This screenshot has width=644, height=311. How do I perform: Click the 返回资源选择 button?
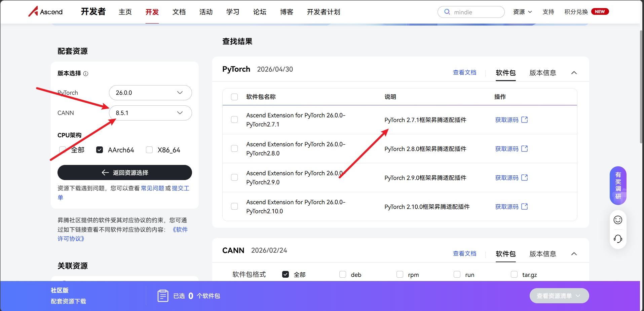[125, 173]
